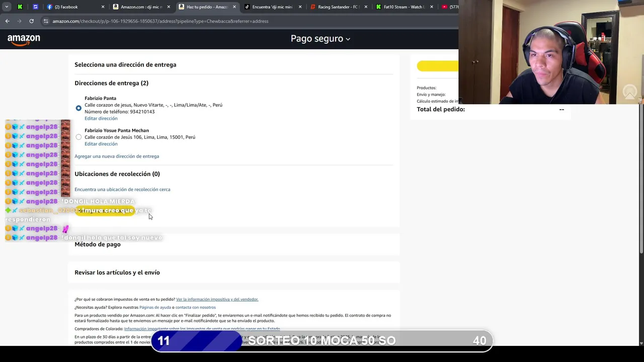Click the SORTEO 10 MOCA 50 SO progress bar
The height and width of the screenshot is (362, 644).
(322, 340)
